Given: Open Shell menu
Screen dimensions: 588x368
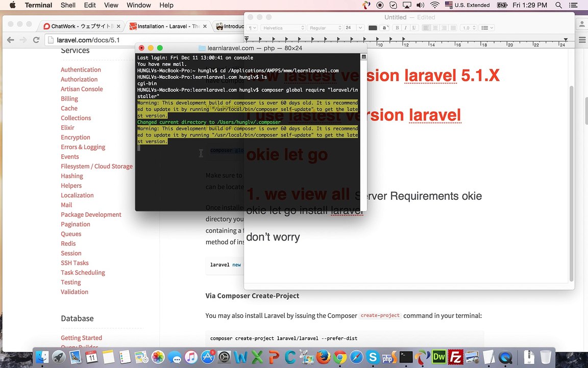Looking at the screenshot, I should (x=68, y=5).
